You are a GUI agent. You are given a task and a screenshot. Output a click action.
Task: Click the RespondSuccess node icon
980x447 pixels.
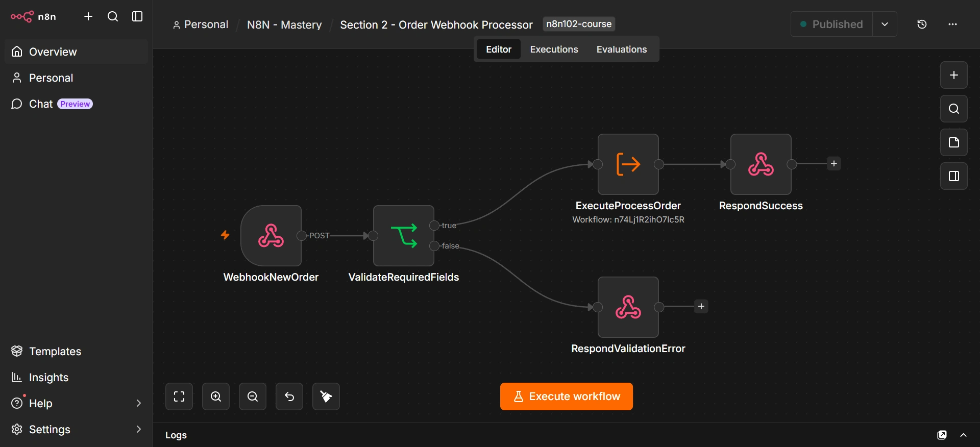click(x=761, y=164)
